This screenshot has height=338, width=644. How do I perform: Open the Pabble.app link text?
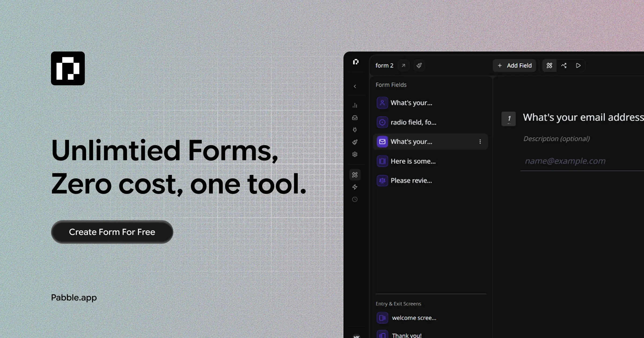point(74,298)
